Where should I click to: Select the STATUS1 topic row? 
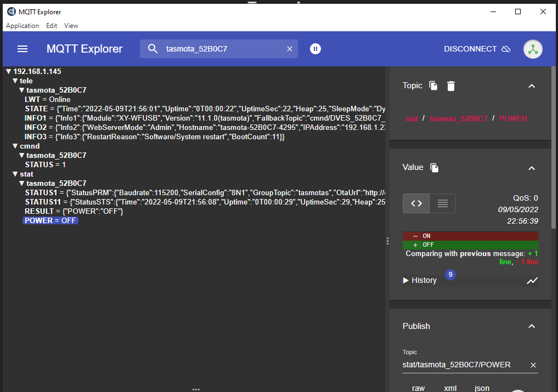click(205, 192)
